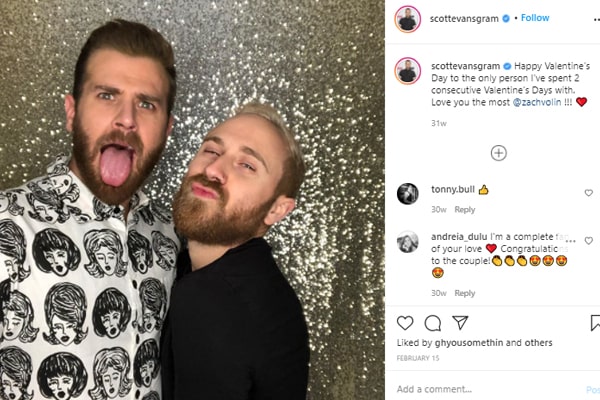
Task: Like the post with the heart icon
Action: tap(405, 323)
